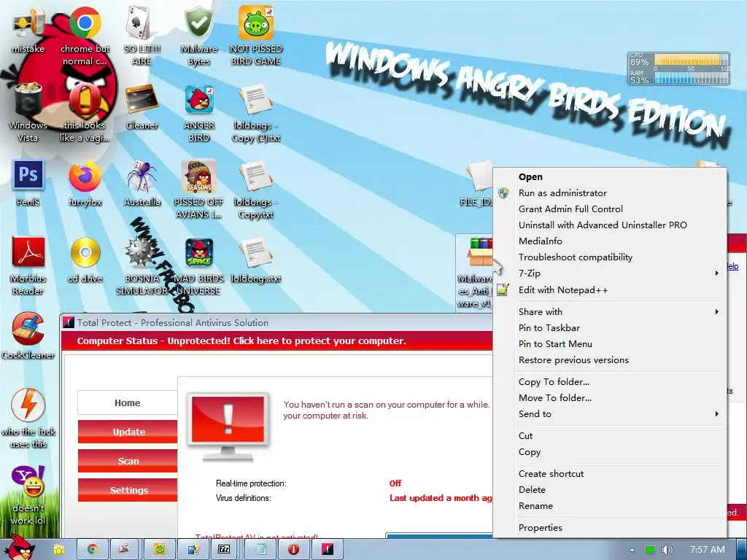Viewport: 747px width, 560px height.
Task: Open the Home tab in Total Protect
Action: coord(127,402)
